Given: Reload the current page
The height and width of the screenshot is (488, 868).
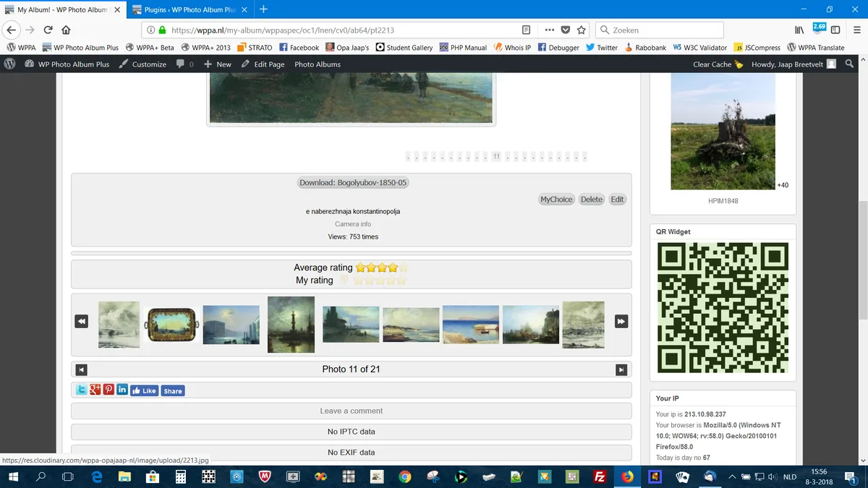Looking at the screenshot, I should point(48,30).
